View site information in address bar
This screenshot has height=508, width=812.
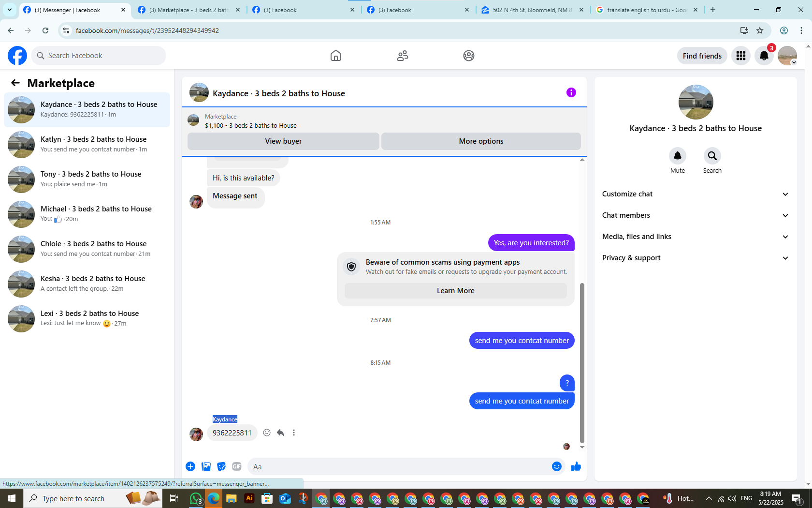click(x=66, y=30)
